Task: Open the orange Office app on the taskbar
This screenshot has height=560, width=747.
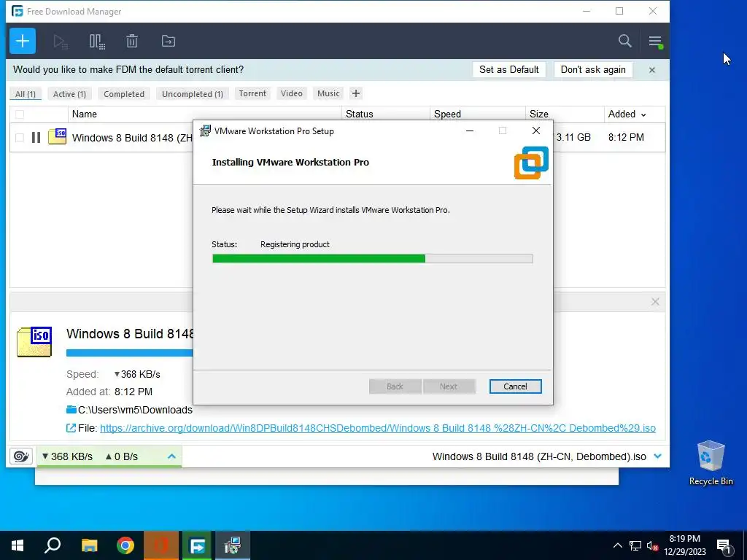Action: 161,545
